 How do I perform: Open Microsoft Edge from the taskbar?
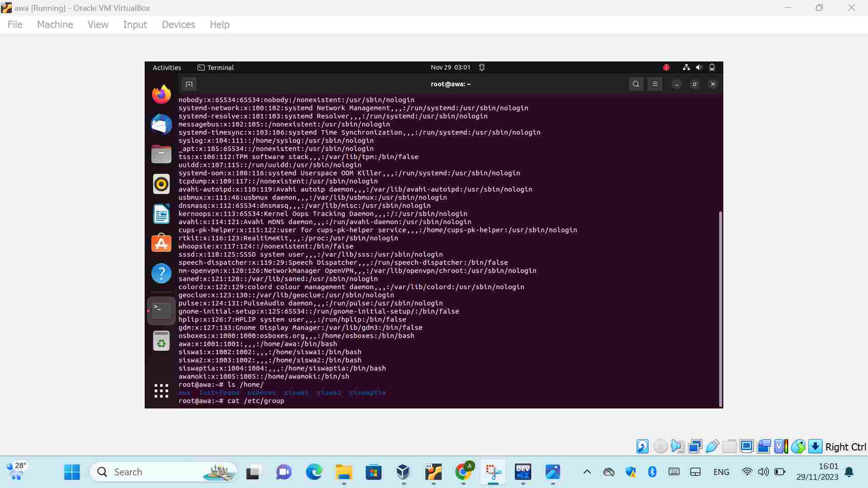(314, 472)
